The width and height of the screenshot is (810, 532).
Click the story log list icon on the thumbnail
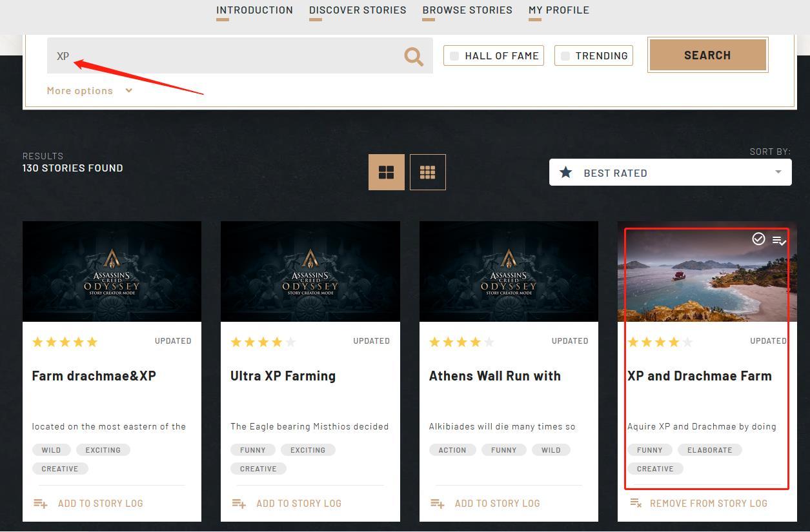[x=779, y=241]
